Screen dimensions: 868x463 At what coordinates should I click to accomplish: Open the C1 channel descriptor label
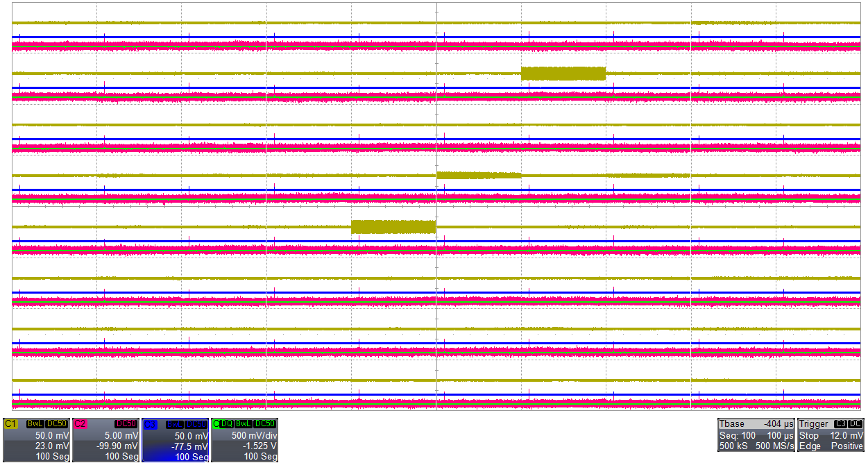(11, 423)
